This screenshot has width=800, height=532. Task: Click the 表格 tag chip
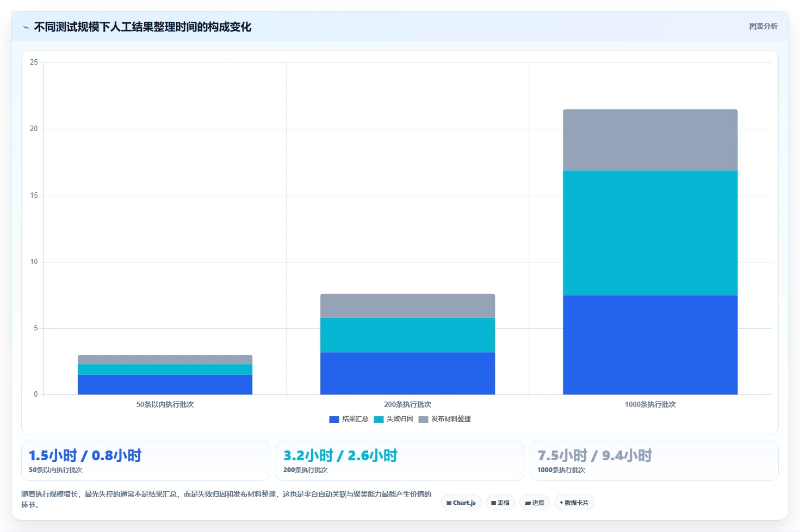coord(500,503)
